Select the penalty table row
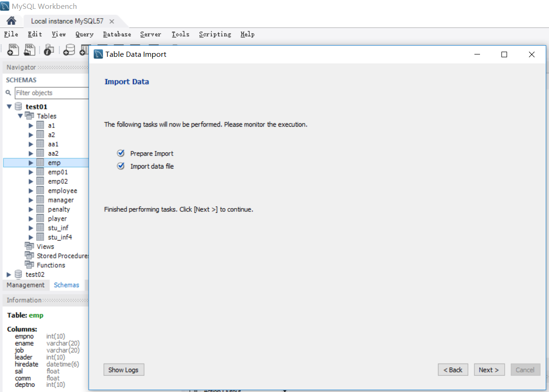The width and height of the screenshot is (549, 392). pos(46,209)
